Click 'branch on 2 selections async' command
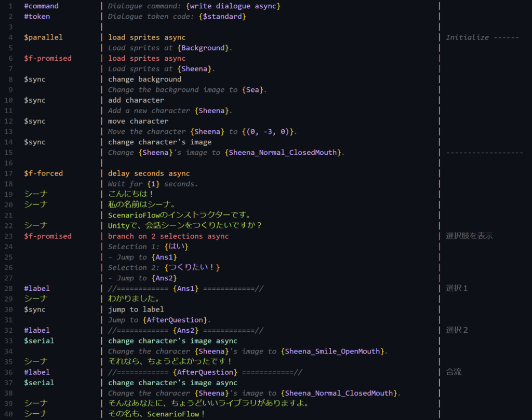 coord(168,236)
